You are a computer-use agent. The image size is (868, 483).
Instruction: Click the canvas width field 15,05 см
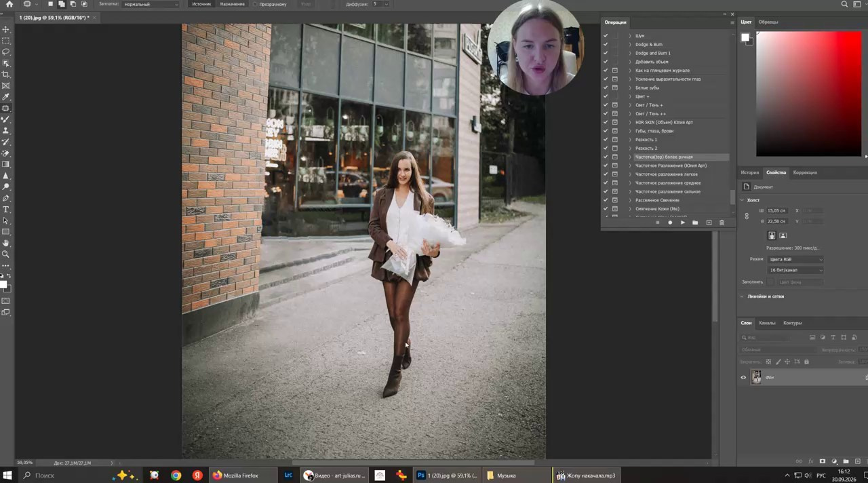(777, 211)
